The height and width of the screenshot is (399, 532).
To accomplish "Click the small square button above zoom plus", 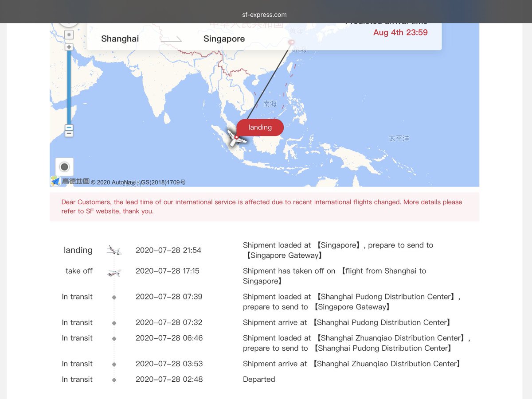I will pos(69,35).
